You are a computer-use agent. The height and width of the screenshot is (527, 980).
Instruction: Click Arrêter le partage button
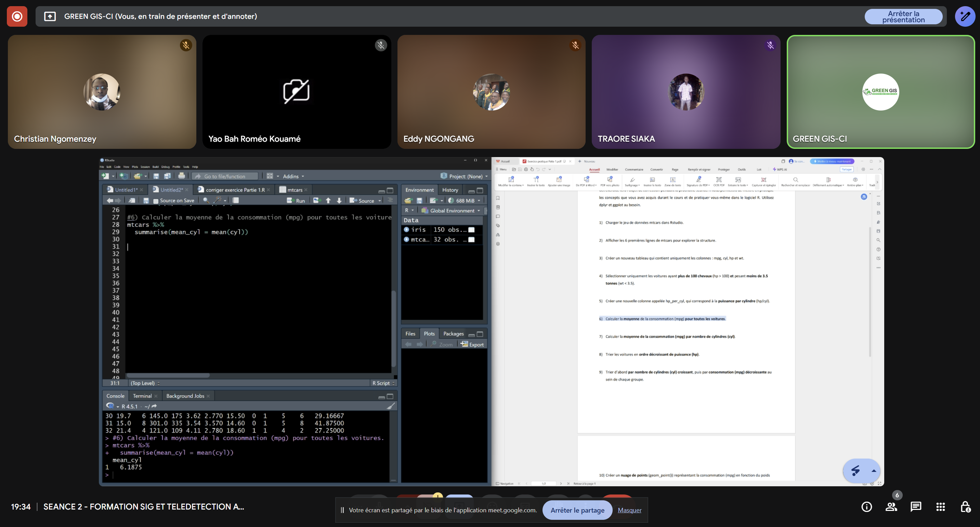pos(577,510)
